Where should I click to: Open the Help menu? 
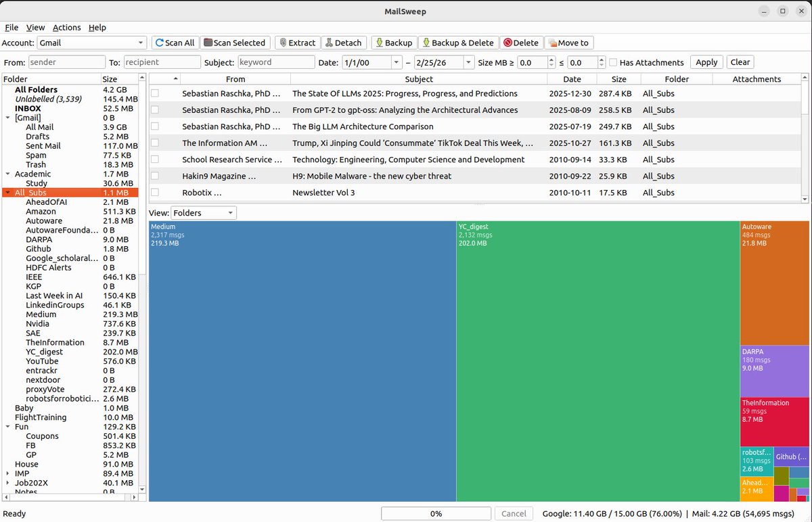coord(97,28)
